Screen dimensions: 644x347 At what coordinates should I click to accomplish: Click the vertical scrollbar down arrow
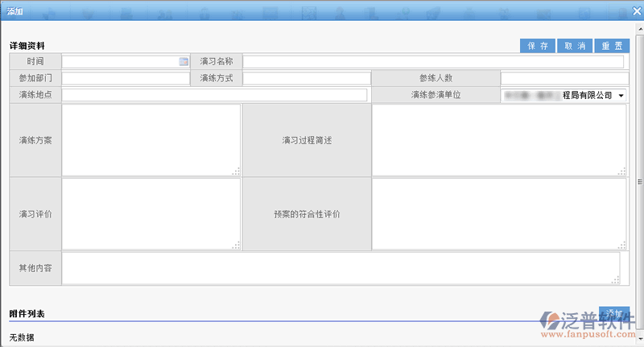640,339
